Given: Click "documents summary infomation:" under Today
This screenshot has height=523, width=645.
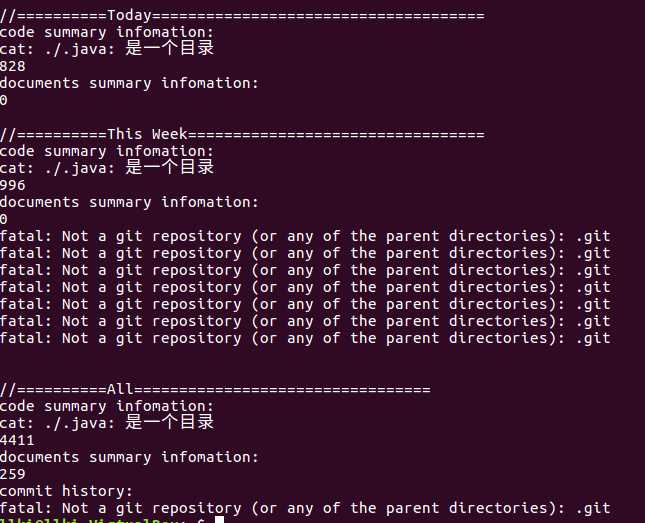Looking at the screenshot, I should coord(129,83).
